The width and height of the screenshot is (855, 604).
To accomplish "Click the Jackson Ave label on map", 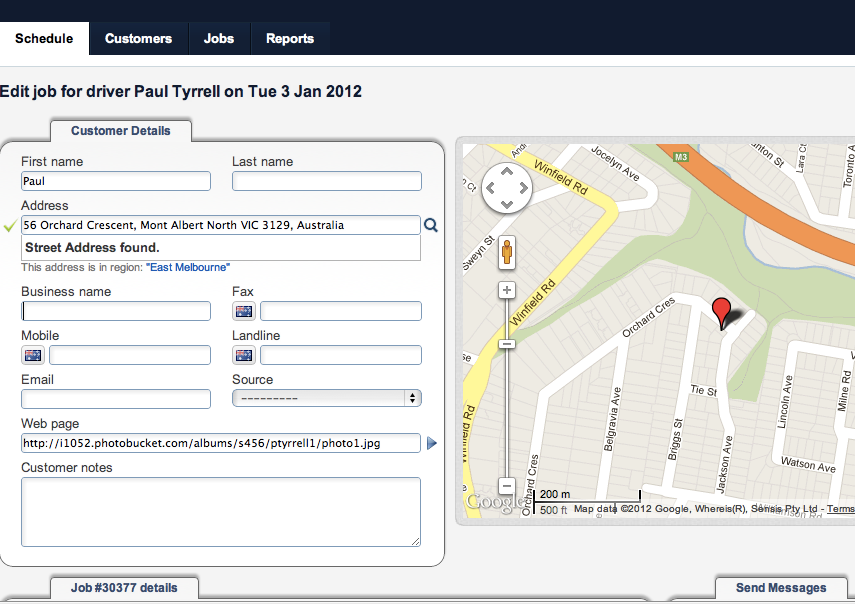I will [x=724, y=464].
